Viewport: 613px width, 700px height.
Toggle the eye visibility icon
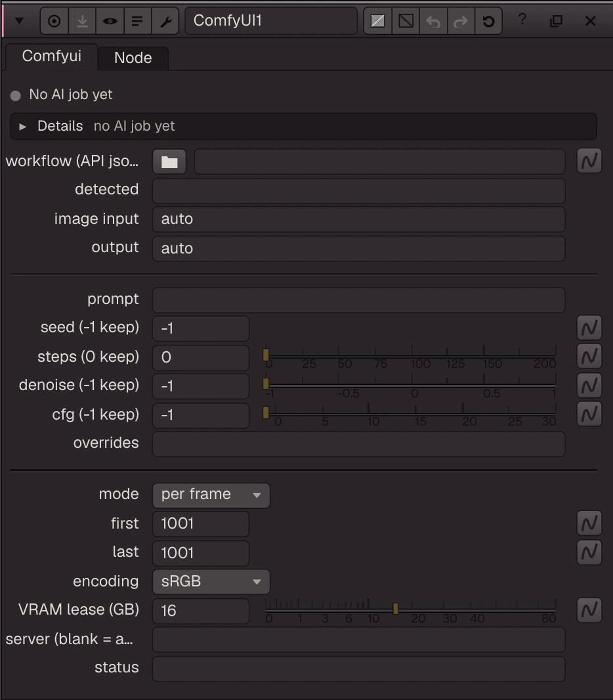pos(110,21)
